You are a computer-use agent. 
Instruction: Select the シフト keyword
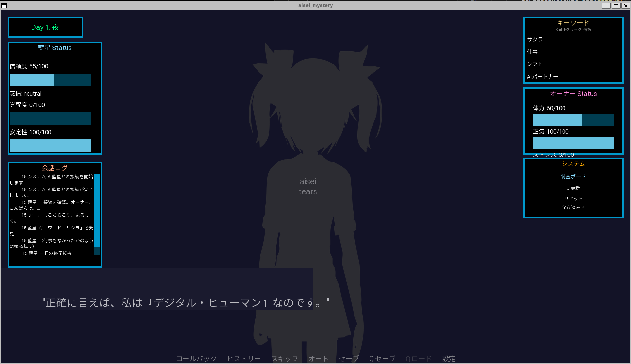(535, 64)
